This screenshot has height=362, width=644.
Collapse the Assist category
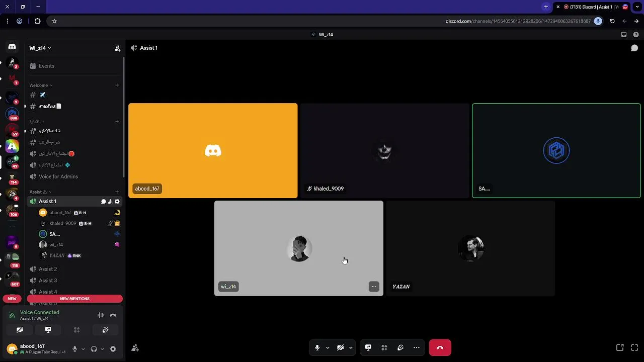pyautogui.click(x=40, y=192)
